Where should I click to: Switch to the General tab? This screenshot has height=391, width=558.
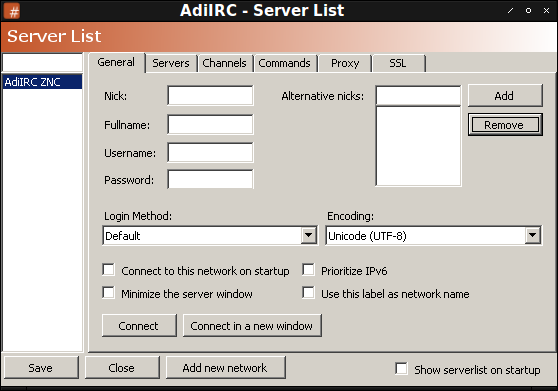pyautogui.click(x=116, y=62)
